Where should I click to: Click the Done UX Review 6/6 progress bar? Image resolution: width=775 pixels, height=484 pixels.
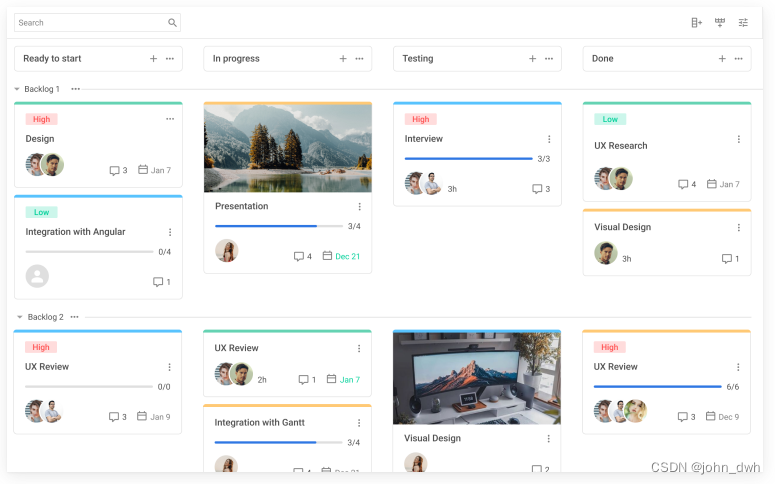tap(657, 387)
